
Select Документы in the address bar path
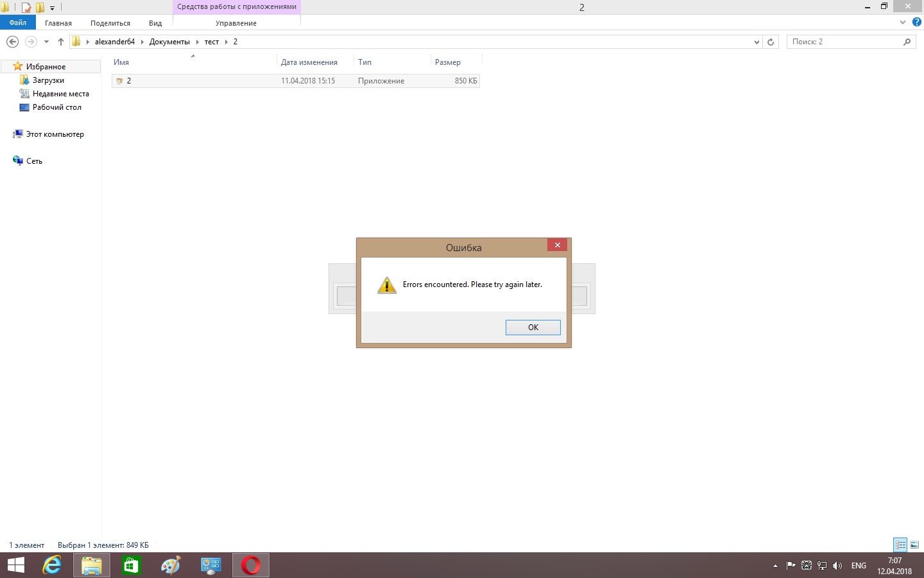point(169,42)
